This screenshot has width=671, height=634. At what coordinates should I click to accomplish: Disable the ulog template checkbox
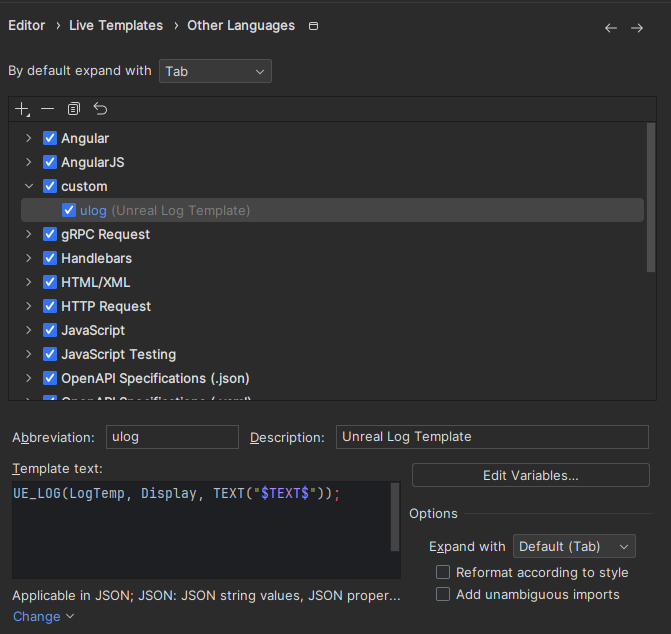(x=69, y=210)
